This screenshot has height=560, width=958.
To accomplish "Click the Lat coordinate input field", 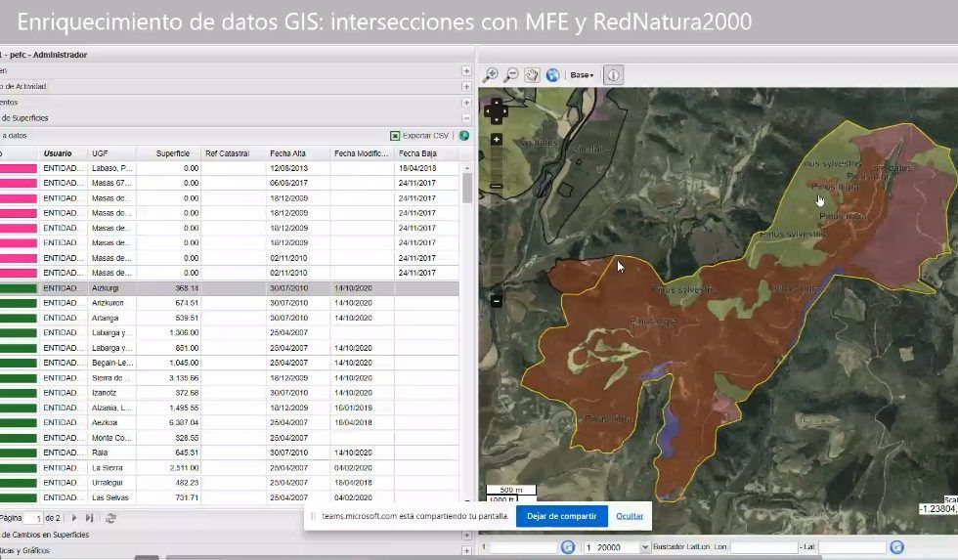I will click(x=851, y=547).
